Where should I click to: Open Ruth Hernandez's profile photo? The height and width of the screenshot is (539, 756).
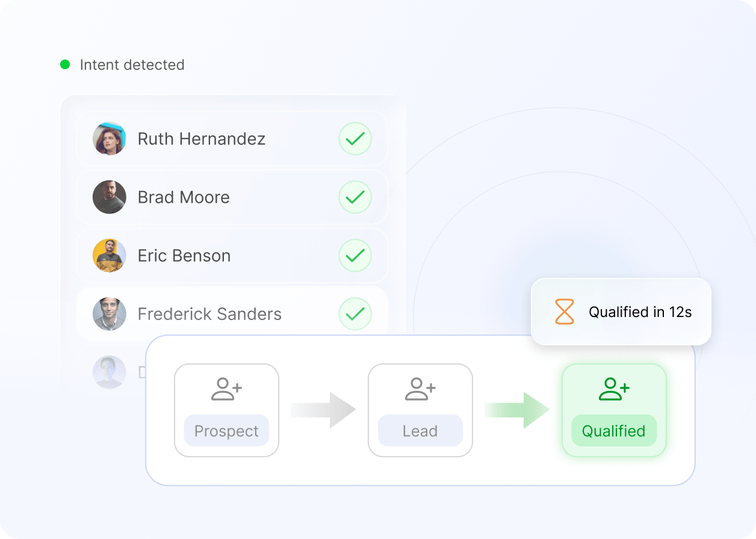(109, 139)
